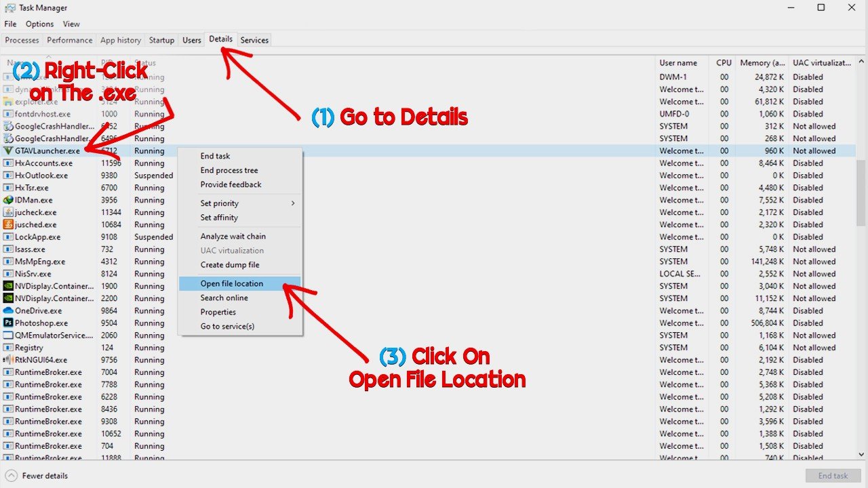Choose Set affinity menu entry

pos(240,218)
